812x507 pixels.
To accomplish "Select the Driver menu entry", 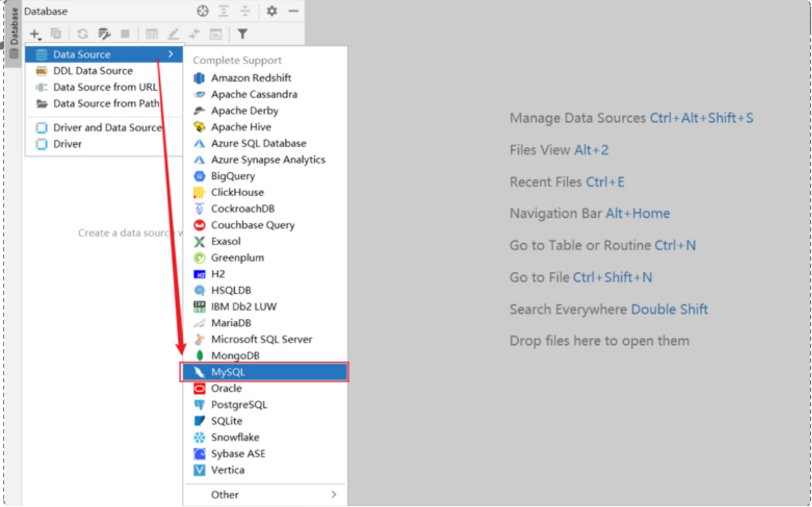I will pyautogui.click(x=104, y=144).
